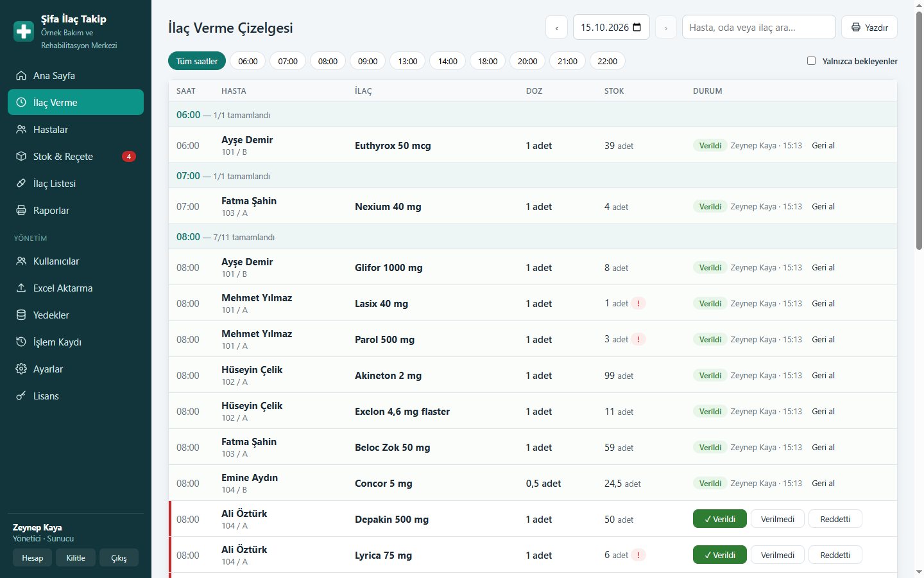Mark Depakin 500 mg as Reddetti
The width and height of the screenshot is (924, 578).
coord(835,519)
